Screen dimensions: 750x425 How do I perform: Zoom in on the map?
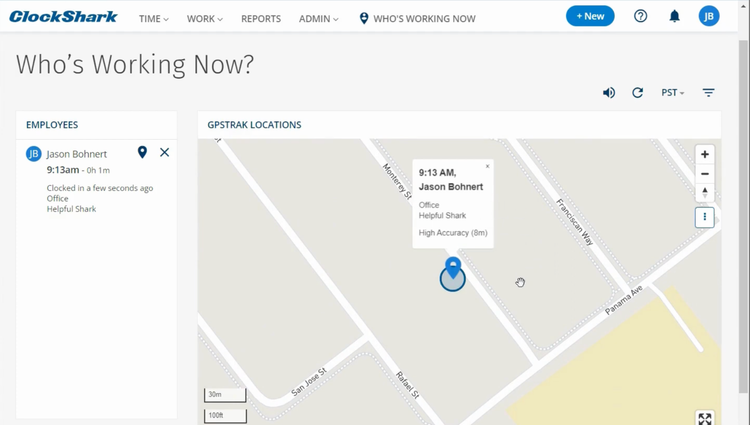coord(705,154)
